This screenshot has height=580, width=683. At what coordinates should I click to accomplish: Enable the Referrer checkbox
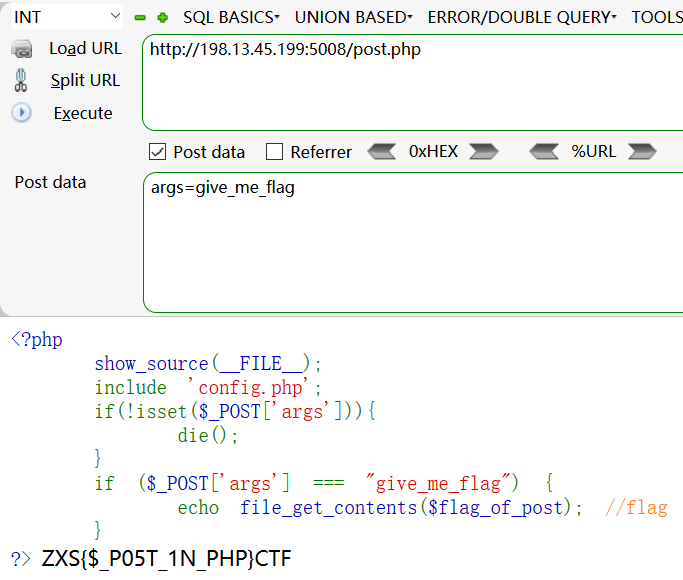(274, 152)
